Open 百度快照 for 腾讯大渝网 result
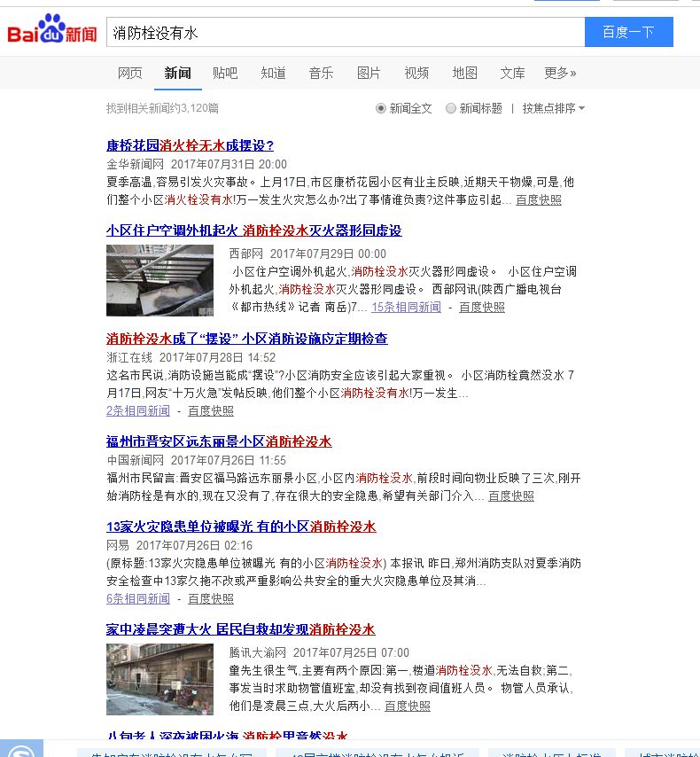The height and width of the screenshot is (757, 700). click(407, 706)
